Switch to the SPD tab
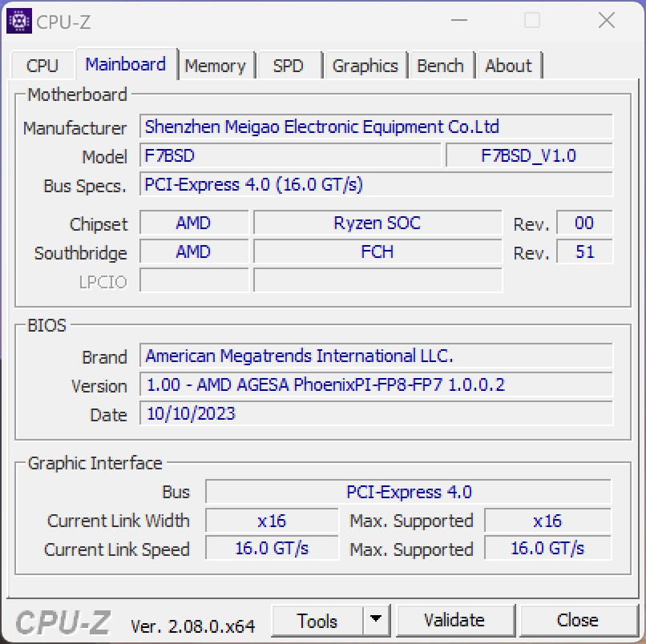 (x=288, y=66)
